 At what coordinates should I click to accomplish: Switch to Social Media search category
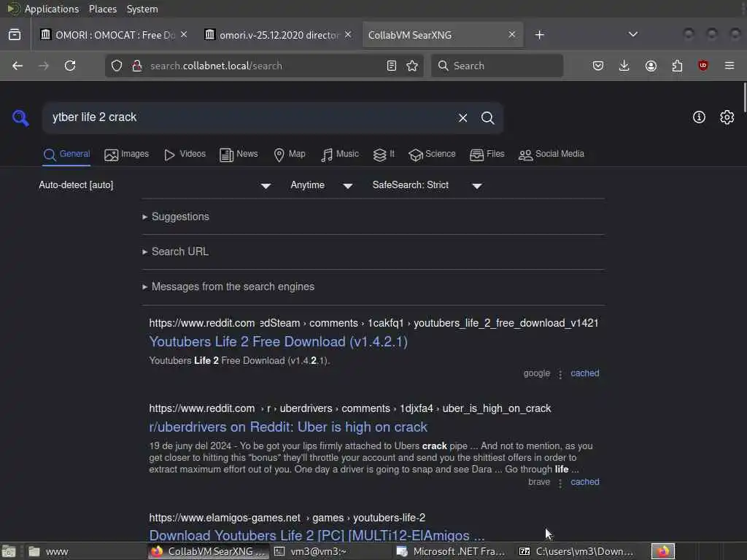[x=551, y=155]
